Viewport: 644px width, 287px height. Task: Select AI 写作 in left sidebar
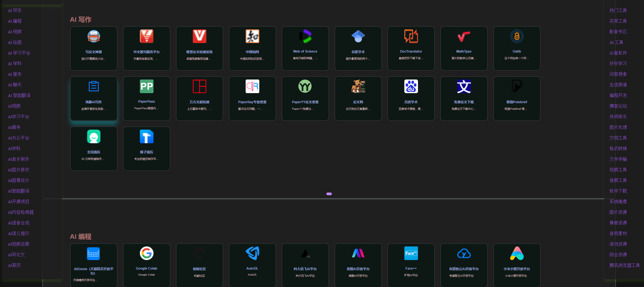15,10
